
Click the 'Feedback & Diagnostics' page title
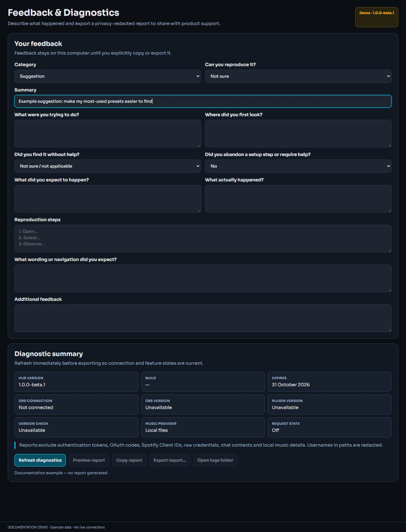click(x=64, y=13)
